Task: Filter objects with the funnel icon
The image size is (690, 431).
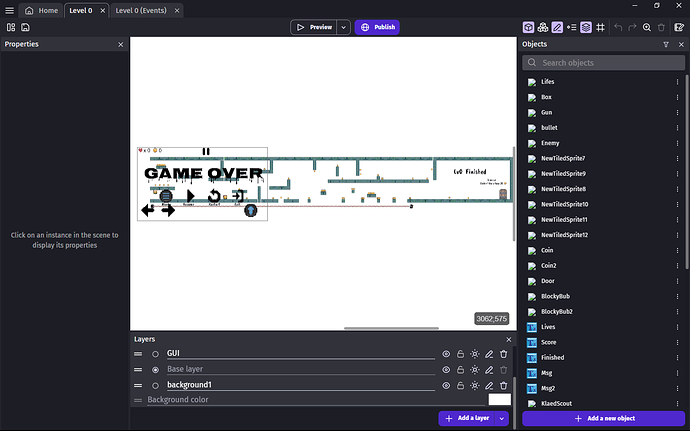Action: tap(666, 44)
